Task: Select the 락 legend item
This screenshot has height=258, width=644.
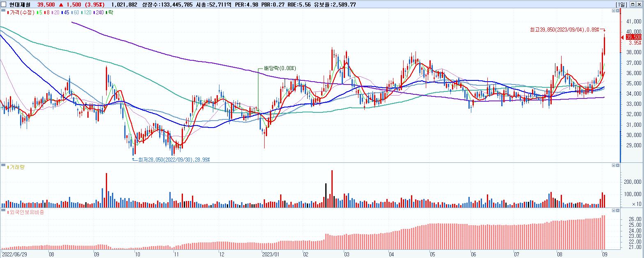Action: point(110,13)
